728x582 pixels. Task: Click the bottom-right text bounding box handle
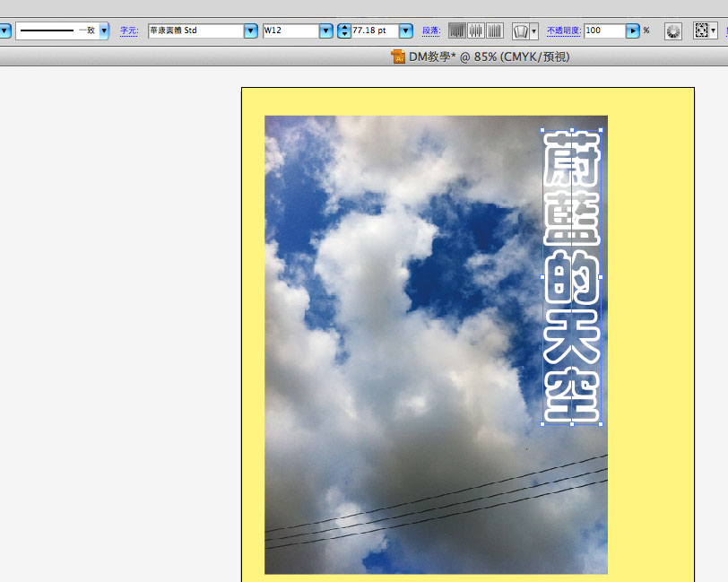601,424
